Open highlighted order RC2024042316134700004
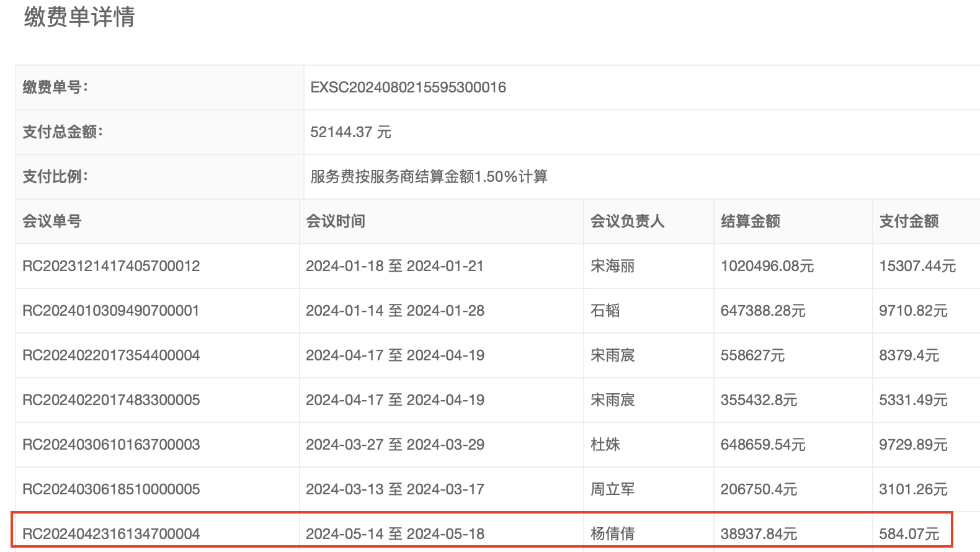The width and height of the screenshot is (980, 552). [111, 534]
